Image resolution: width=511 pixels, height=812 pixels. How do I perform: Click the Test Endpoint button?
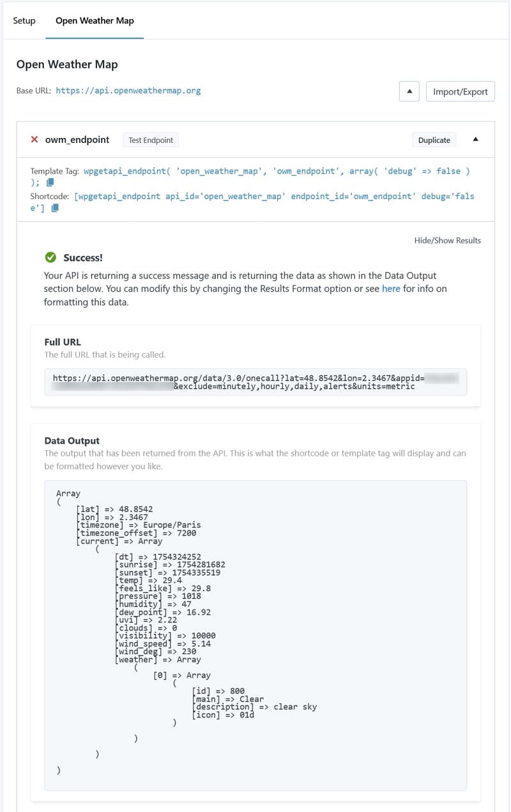pos(151,140)
